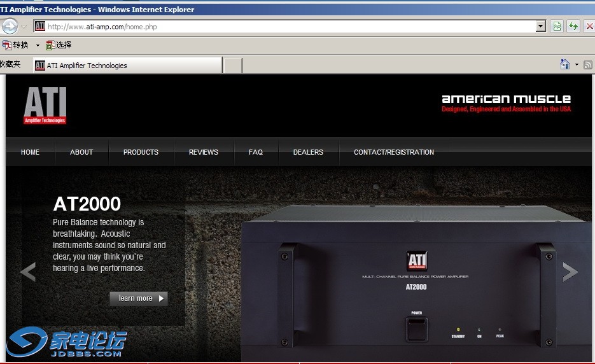Select the ATI Amplifier Technologies browser tab
This screenshot has height=364, width=595.
[127, 65]
